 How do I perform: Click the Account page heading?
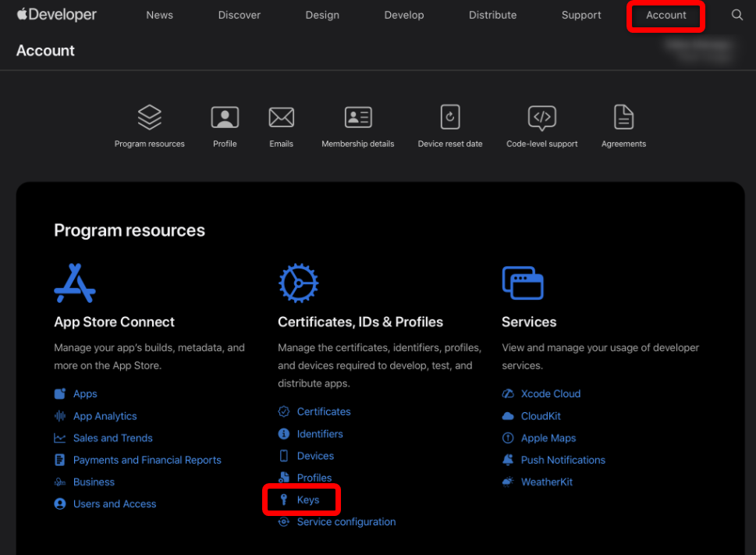coord(45,51)
